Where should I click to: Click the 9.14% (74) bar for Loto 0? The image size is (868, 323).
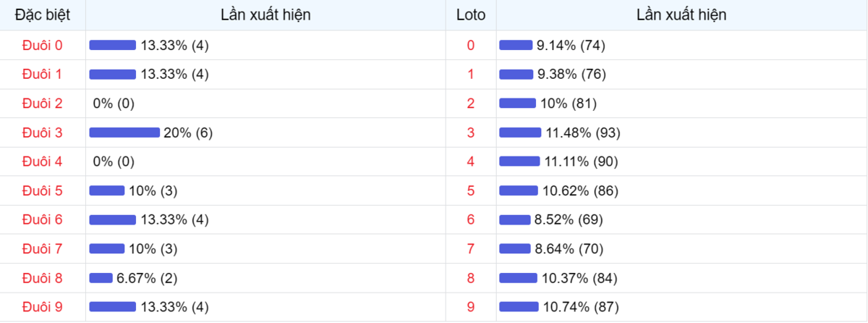click(516, 46)
